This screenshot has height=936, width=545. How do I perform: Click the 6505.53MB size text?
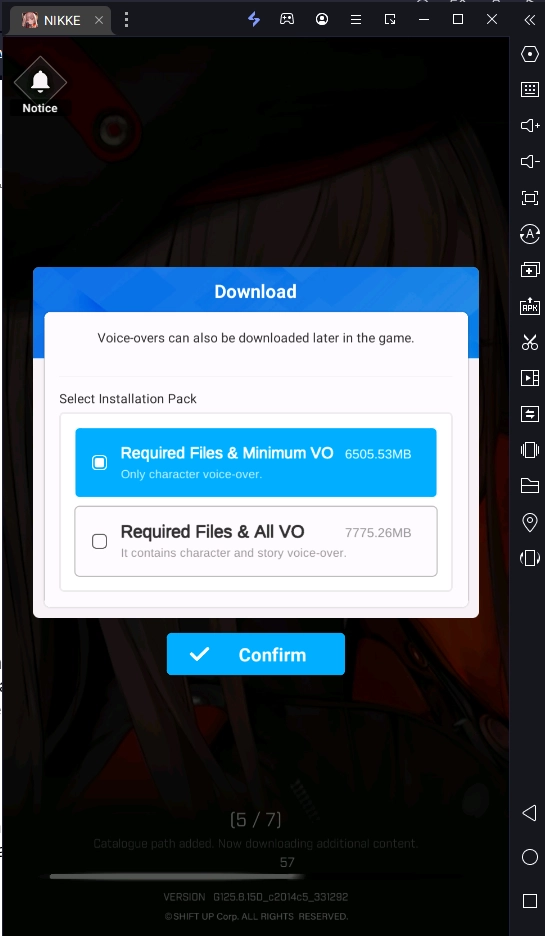pos(378,454)
